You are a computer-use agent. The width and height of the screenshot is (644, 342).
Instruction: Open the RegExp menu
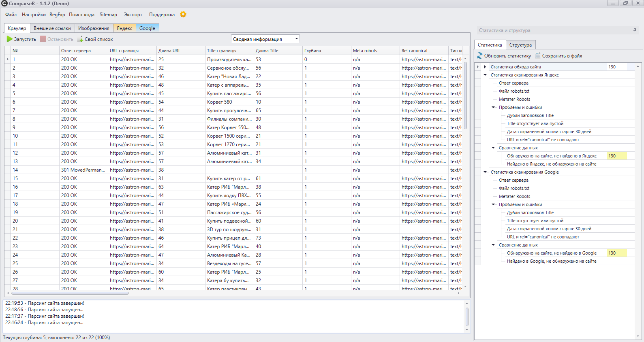pos(57,15)
